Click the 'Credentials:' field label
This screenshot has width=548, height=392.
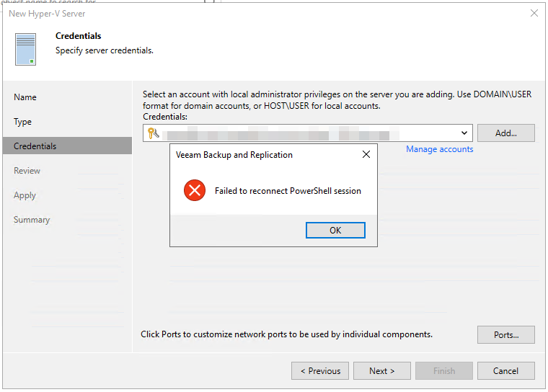coord(165,117)
